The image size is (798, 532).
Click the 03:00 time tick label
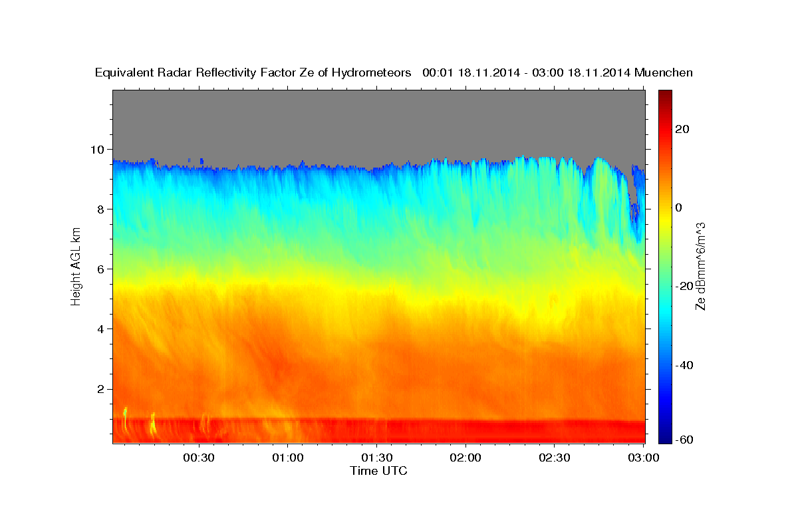[x=644, y=458]
